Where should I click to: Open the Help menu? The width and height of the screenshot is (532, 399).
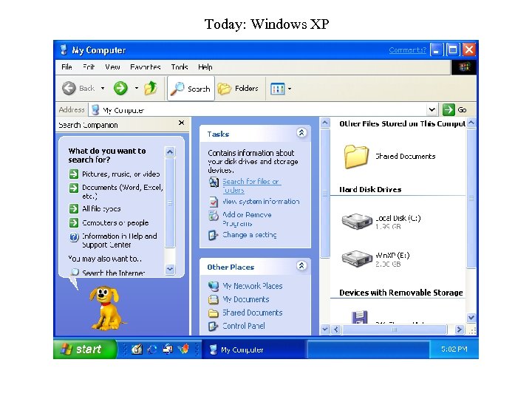tap(205, 66)
